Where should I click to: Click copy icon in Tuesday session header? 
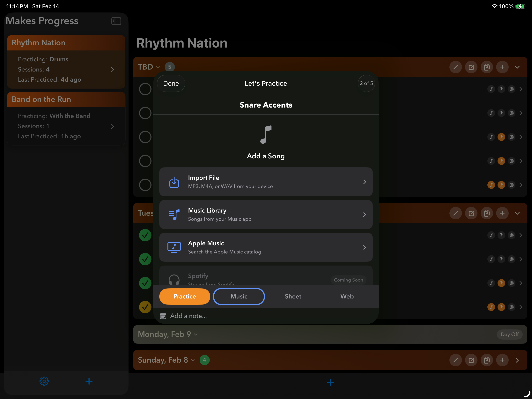pyautogui.click(x=487, y=213)
